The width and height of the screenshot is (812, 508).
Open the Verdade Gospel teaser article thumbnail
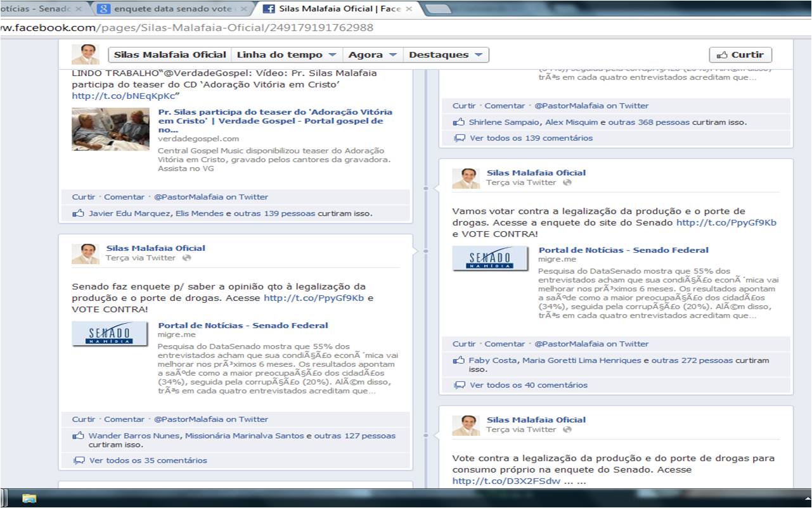tap(110, 129)
